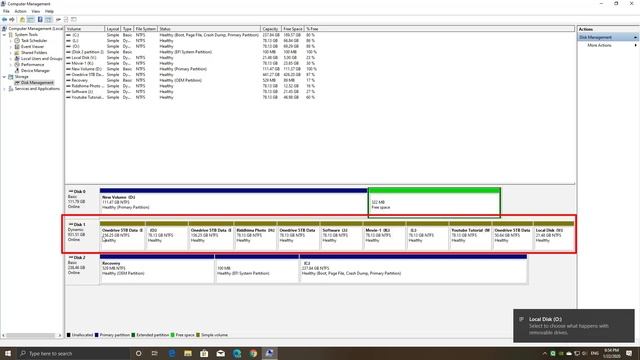Select the Movie-1 (K:) partition block
Image resolution: width=640 pixels, height=360 pixels.
(x=384, y=236)
